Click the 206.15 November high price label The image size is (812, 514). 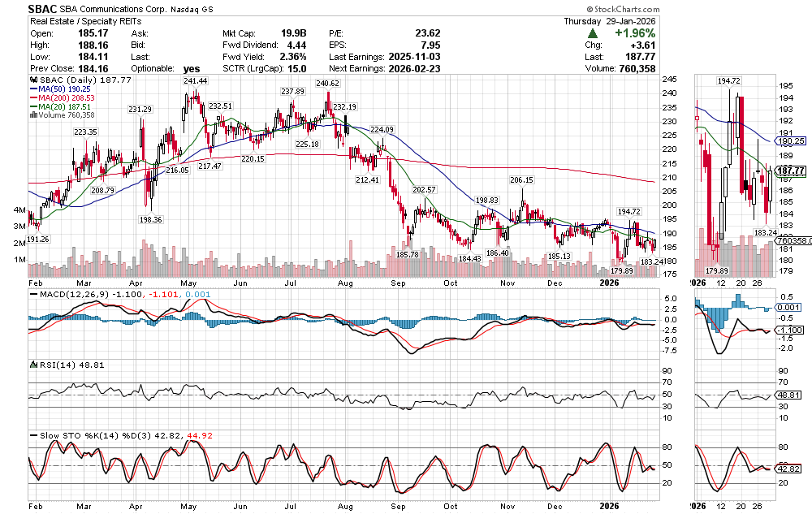521,179
